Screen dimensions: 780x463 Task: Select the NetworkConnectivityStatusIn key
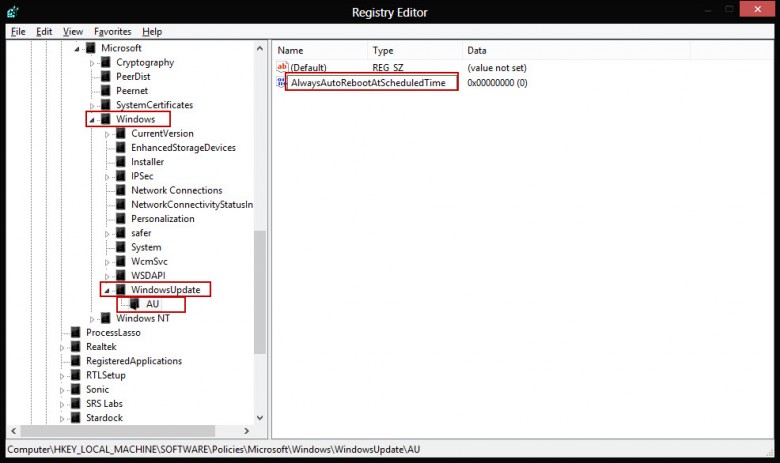pos(192,204)
